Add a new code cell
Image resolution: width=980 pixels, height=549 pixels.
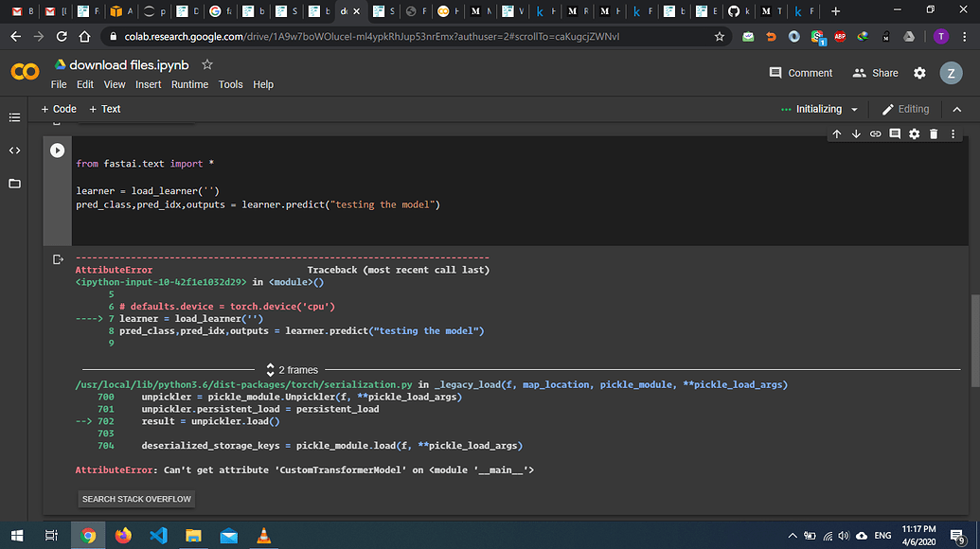point(59,109)
